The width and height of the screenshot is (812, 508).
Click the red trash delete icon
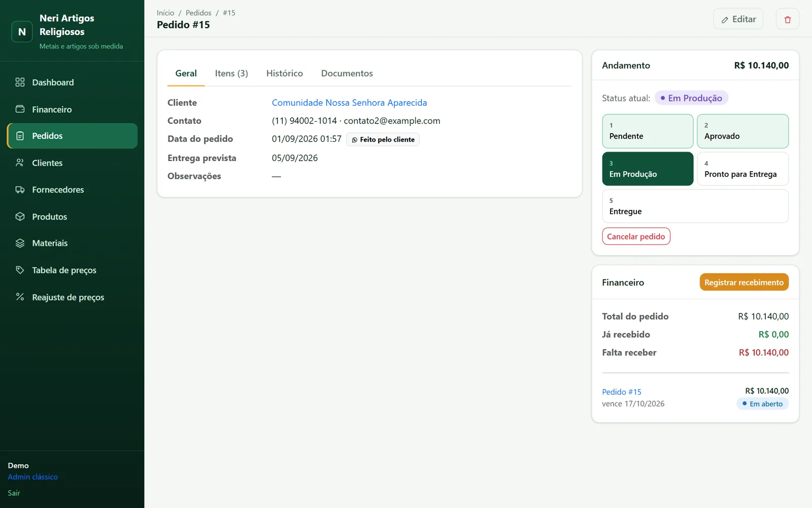(788, 19)
